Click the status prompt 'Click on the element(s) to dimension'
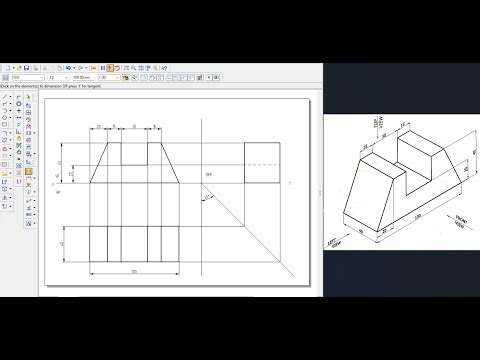This screenshot has height=360, width=480. click(x=51, y=86)
